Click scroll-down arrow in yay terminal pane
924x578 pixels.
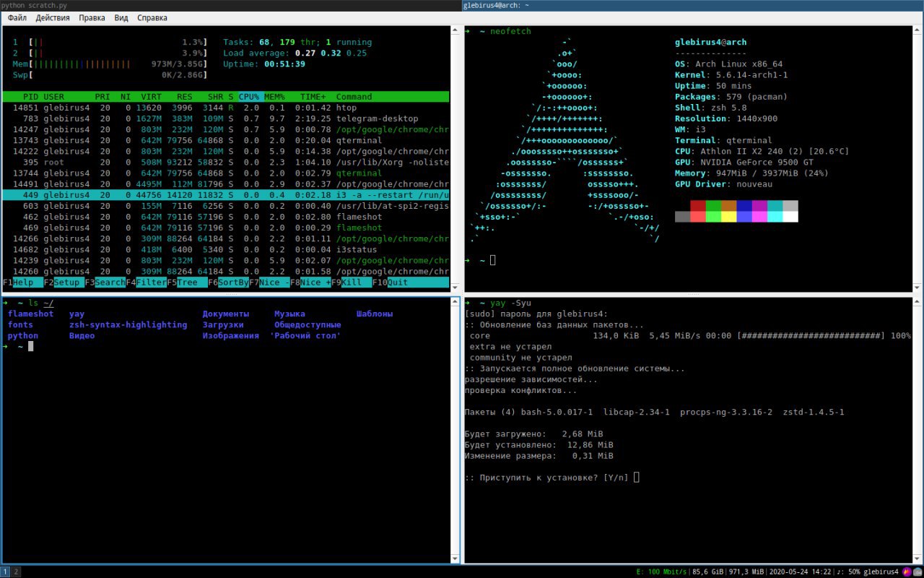918,558
